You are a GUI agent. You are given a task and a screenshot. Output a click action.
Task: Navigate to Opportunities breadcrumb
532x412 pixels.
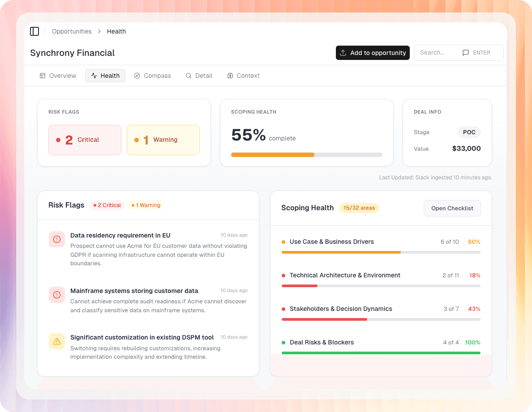click(72, 31)
